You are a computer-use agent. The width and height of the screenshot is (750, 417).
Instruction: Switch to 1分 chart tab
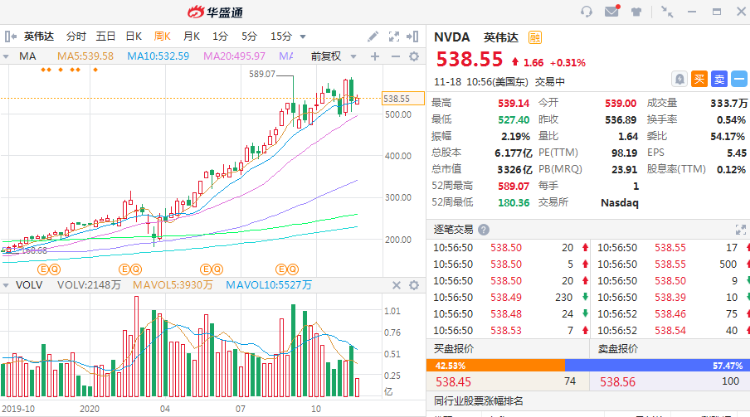220,36
